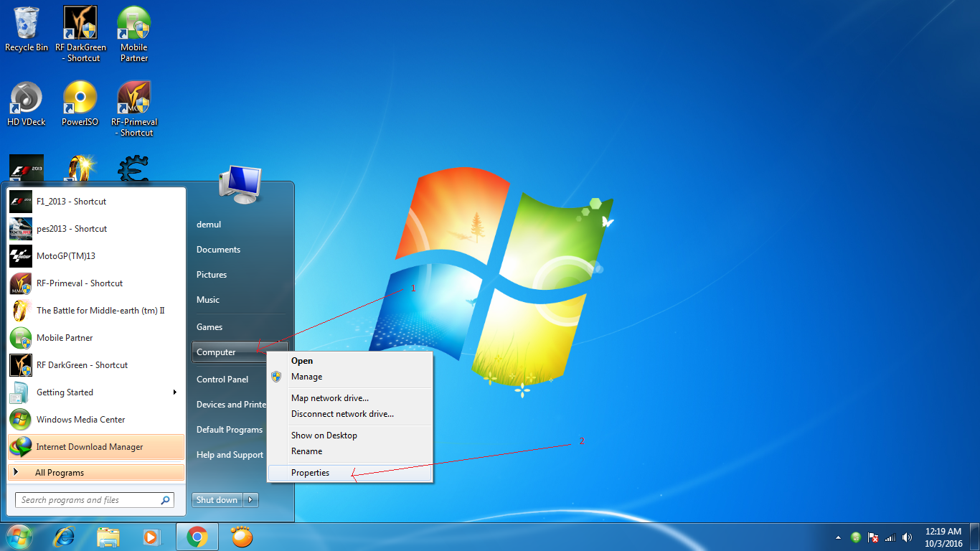Open the demul user folder link

[x=209, y=225]
